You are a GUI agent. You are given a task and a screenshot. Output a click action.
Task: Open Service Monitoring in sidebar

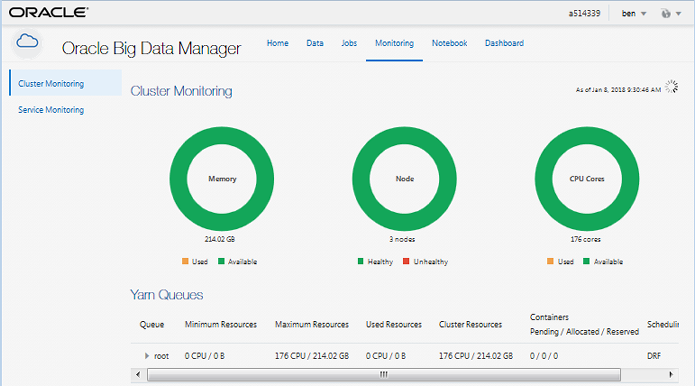51,109
